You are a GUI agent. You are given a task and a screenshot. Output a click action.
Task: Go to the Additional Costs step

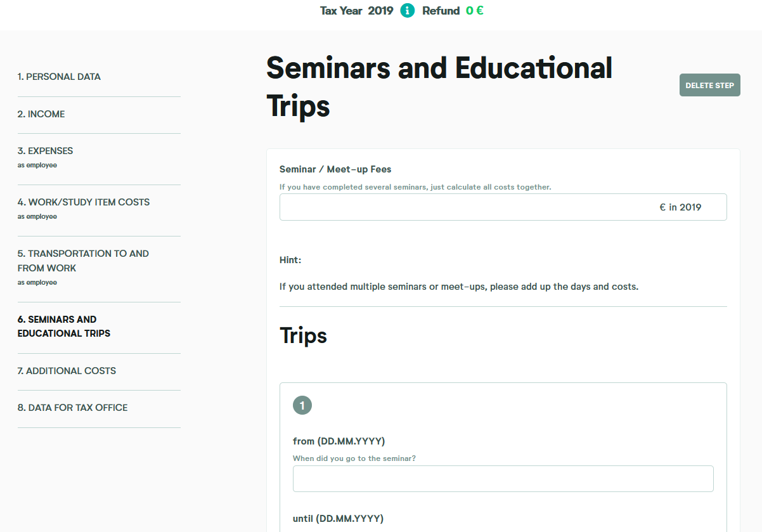click(67, 371)
